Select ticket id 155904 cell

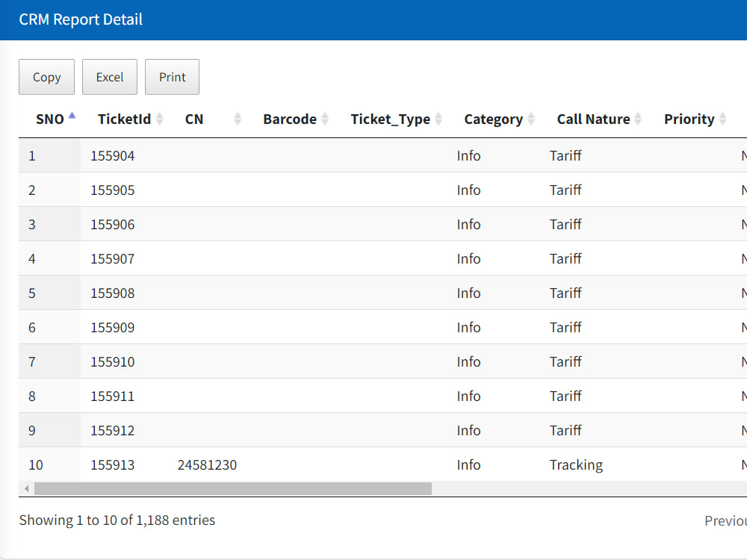pos(113,156)
